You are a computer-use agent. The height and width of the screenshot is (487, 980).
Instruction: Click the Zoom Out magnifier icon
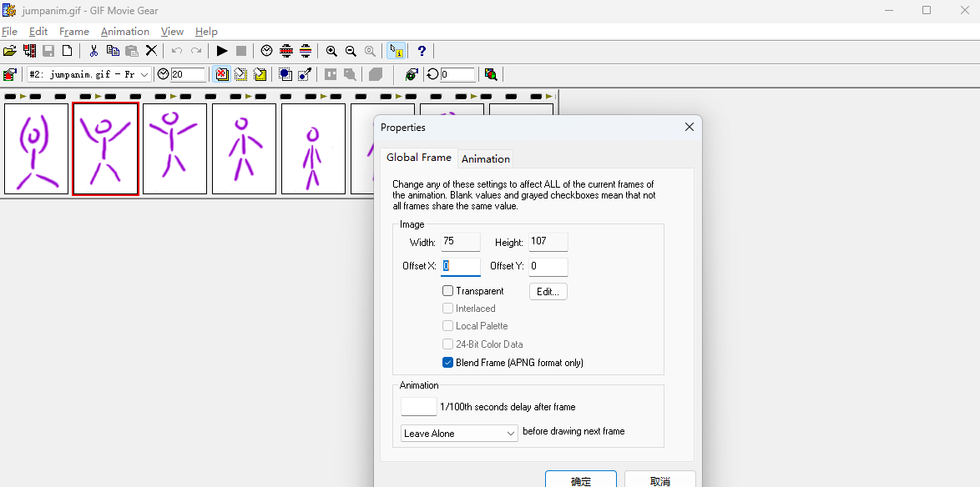pos(351,51)
